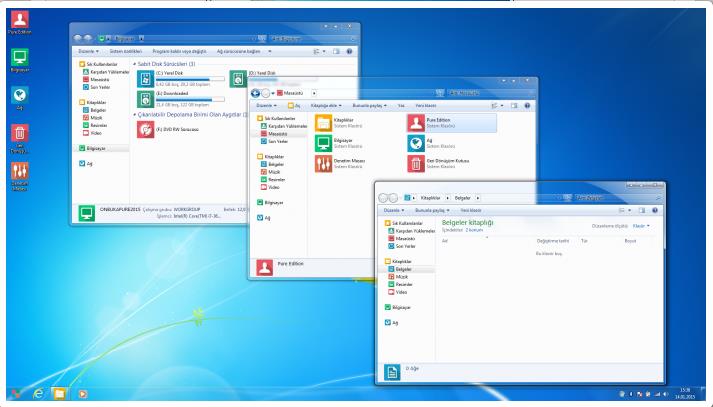Click help icon in Belgeler window toolbar
This screenshot has height=407, width=713.
[655, 211]
